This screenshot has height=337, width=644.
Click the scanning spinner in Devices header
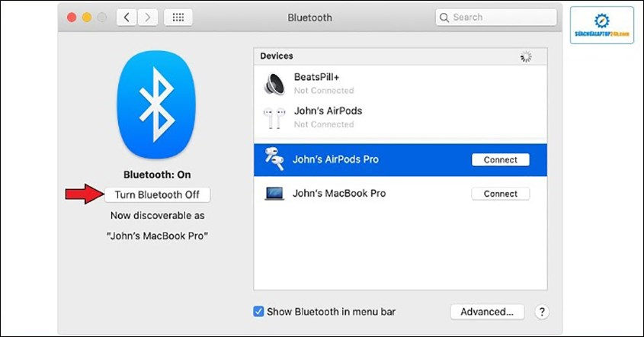coord(526,56)
